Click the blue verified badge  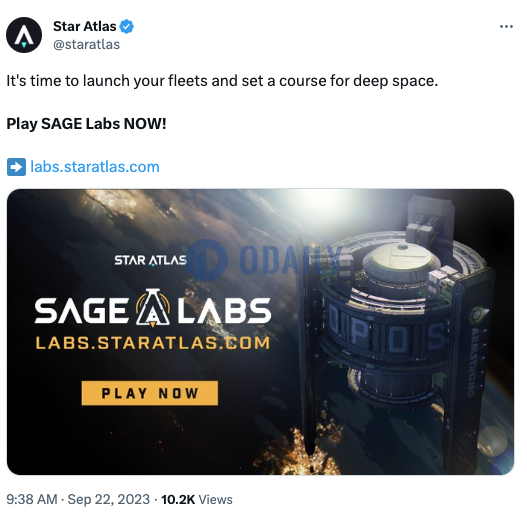click(x=127, y=27)
